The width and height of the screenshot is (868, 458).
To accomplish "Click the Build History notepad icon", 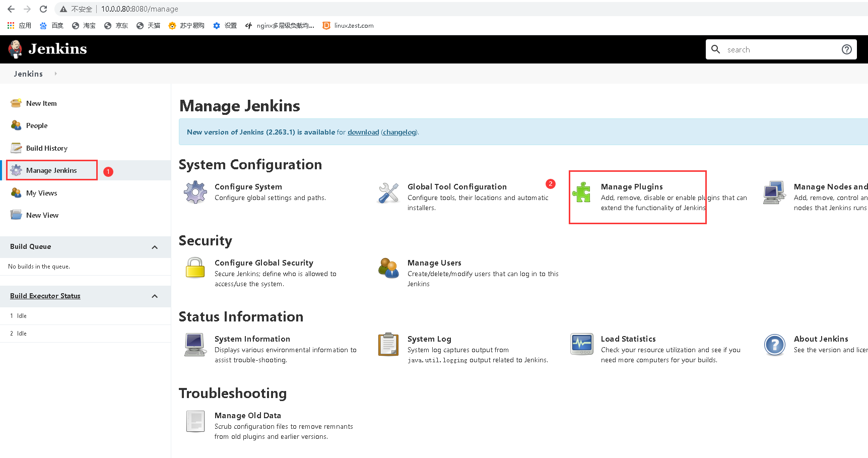I will point(16,148).
